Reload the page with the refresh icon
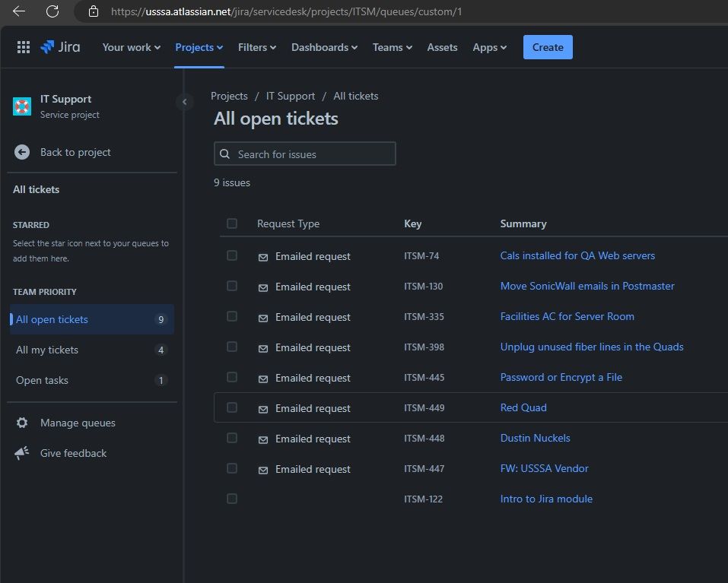The image size is (728, 583). [52, 11]
